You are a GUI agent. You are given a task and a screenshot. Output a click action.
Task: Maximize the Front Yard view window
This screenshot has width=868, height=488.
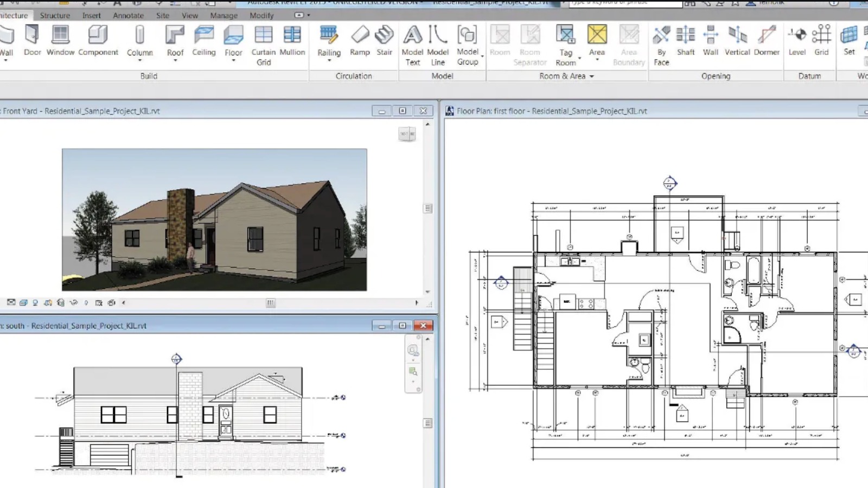pyautogui.click(x=403, y=111)
